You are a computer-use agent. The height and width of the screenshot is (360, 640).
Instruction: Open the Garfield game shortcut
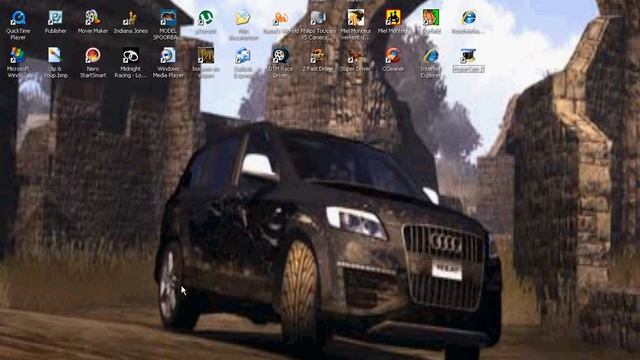coord(431,18)
